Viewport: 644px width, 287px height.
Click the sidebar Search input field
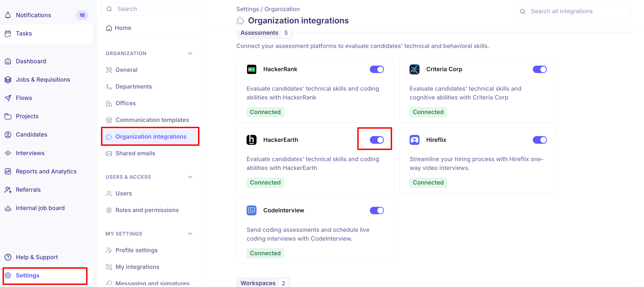[150, 9]
